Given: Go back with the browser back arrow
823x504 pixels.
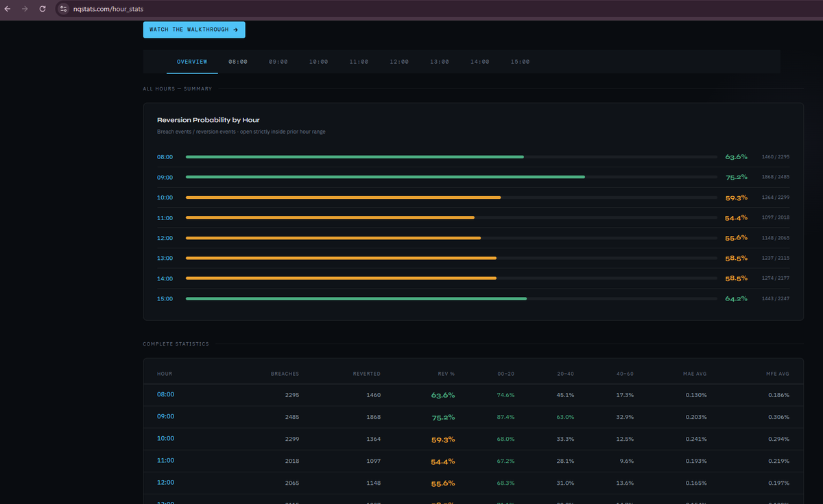Looking at the screenshot, I should 8,9.
